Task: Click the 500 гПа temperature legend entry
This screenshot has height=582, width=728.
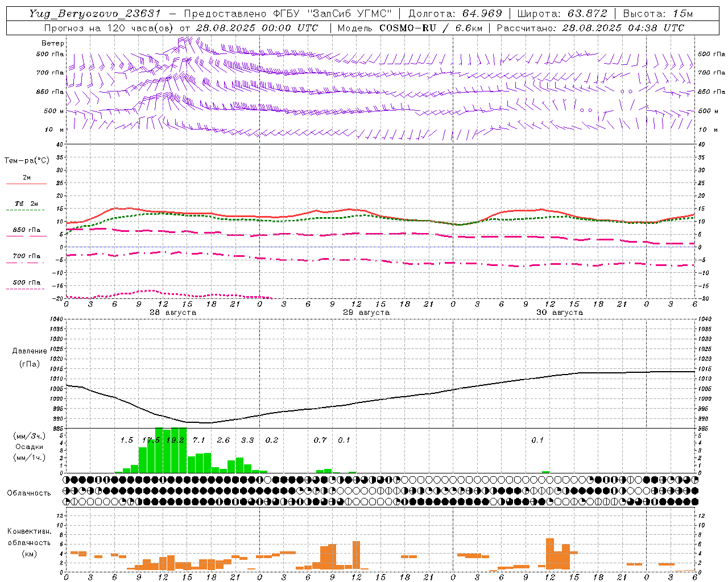Action: pos(26,282)
